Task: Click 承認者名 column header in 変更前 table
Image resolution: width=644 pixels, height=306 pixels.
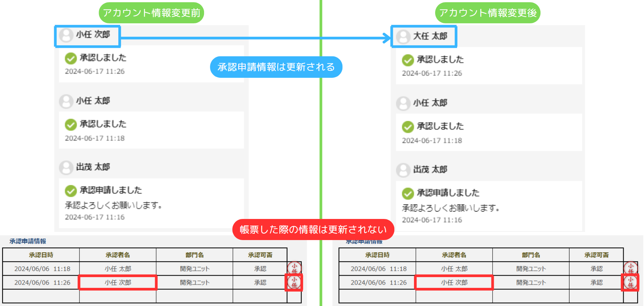Action: (x=118, y=255)
